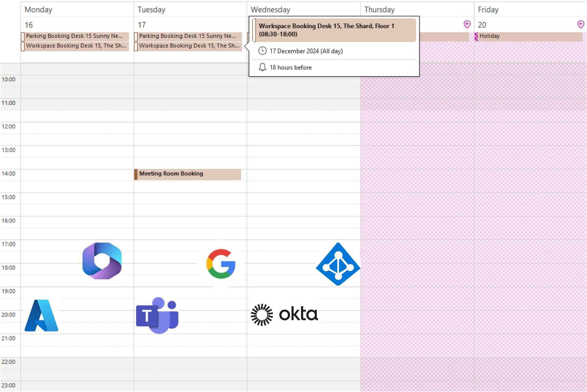The image size is (587, 392).
Task: Click the Microsoft Teams logo
Action: pyautogui.click(x=157, y=315)
